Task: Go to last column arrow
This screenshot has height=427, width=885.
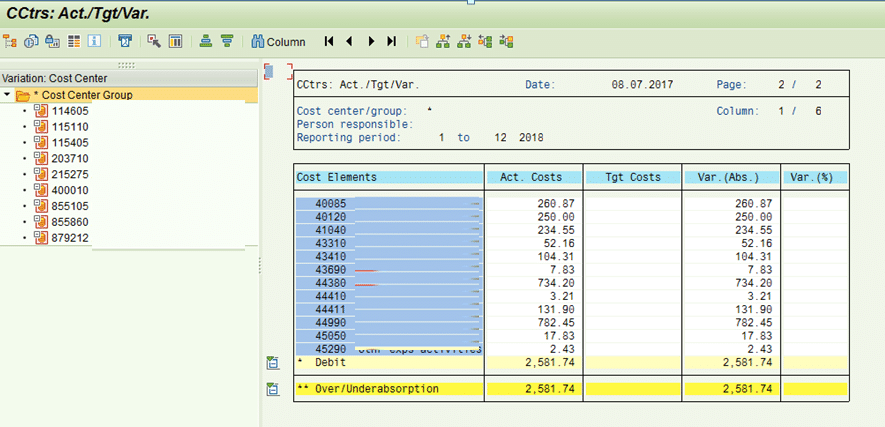Action: click(x=391, y=42)
